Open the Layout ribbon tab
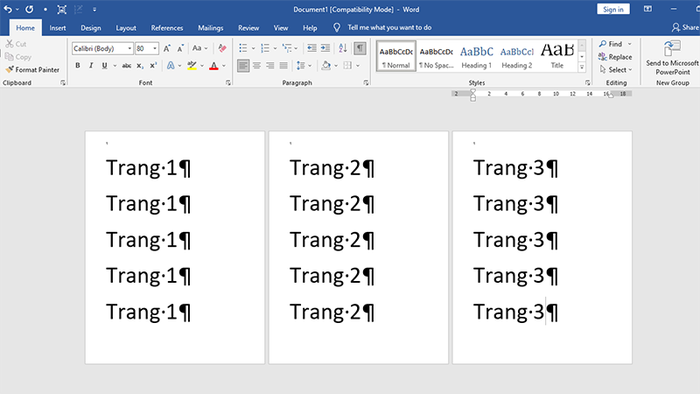The width and height of the screenshot is (700, 394). click(126, 28)
